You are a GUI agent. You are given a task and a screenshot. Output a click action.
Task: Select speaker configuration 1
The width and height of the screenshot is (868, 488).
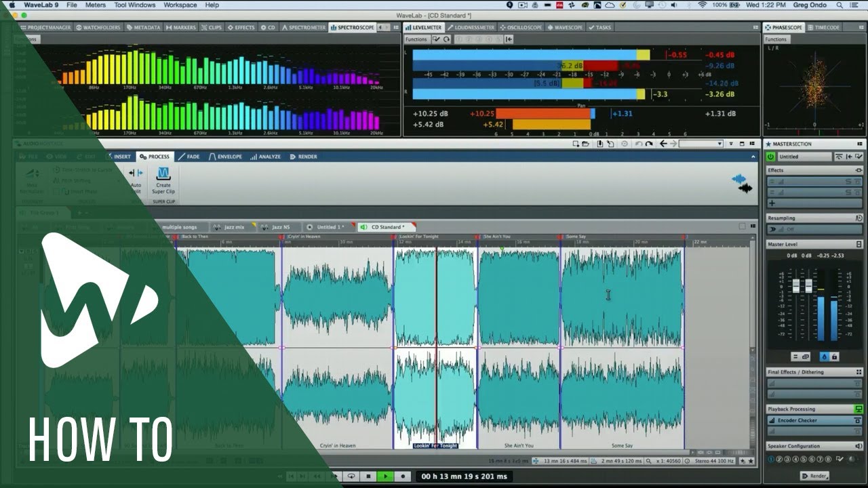pos(771,459)
